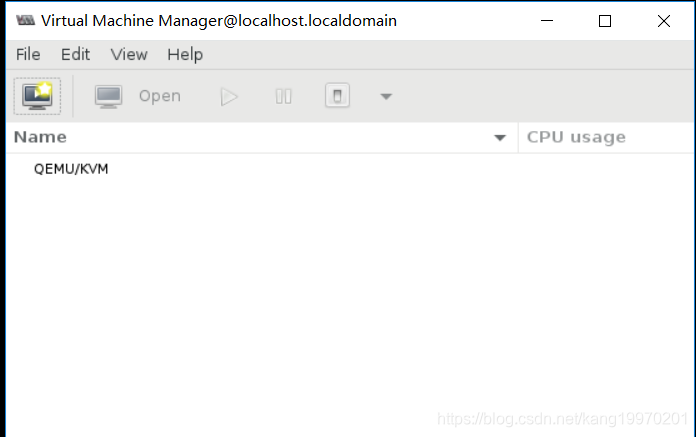Select the QEMU/KVM connection row
696x437 pixels.
tap(350, 169)
